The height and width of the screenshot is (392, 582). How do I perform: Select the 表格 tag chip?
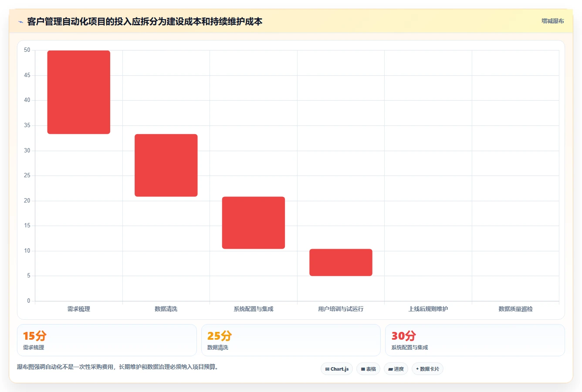pyautogui.click(x=368, y=369)
